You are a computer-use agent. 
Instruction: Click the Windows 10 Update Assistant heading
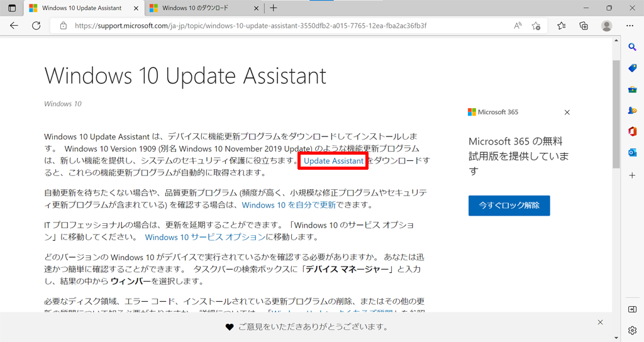(x=186, y=76)
